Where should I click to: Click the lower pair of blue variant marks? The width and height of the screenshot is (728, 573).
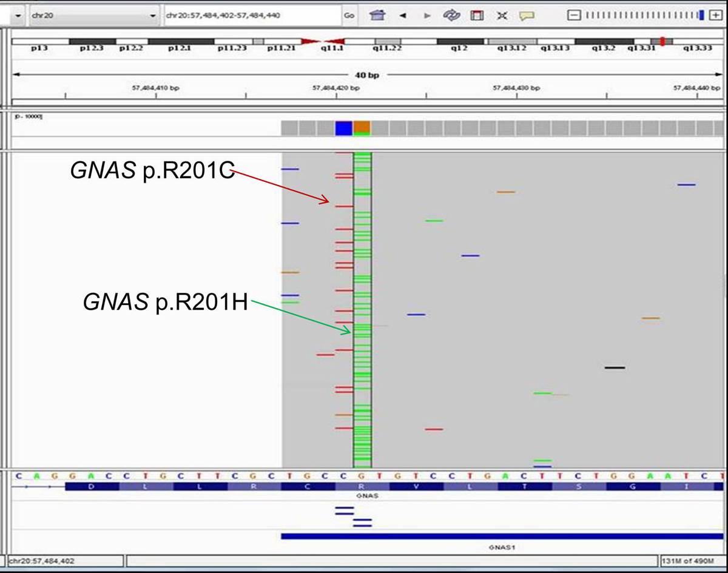[362, 522]
